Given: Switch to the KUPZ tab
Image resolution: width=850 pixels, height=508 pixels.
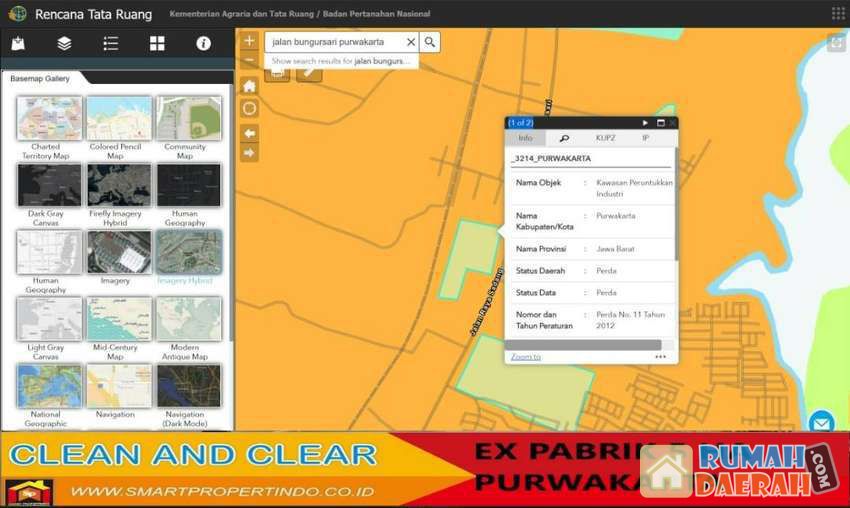Looking at the screenshot, I should click(605, 138).
